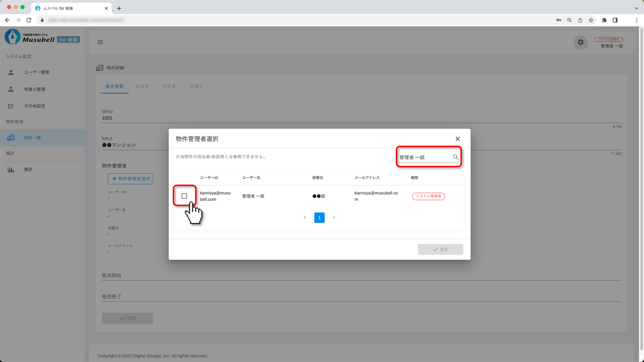This screenshot has height=362, width=644.
Task: Close the 物件管理者選択 dialog
Action: tap(458, 139)
